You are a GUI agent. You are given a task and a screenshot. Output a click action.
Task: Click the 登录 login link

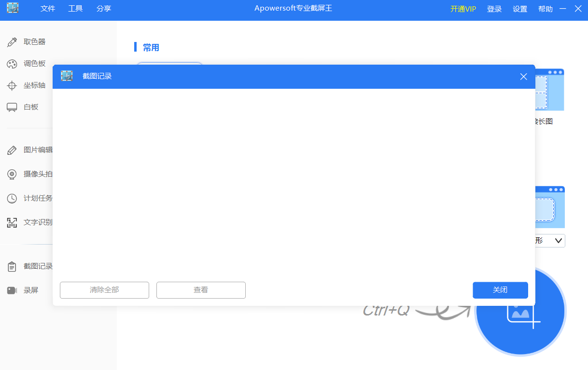tap(494, 9)
